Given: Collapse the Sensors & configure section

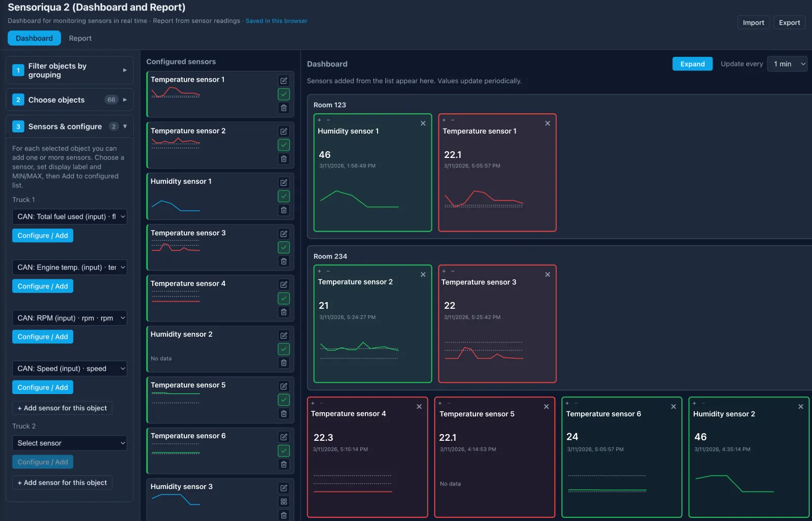Looking at the screenshot, I should 125,126.
